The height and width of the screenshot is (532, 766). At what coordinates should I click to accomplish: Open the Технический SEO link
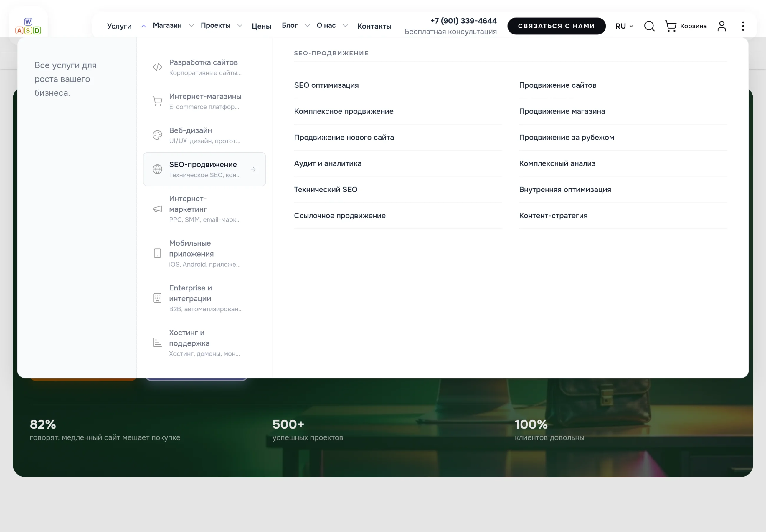(x=326, y=189)
